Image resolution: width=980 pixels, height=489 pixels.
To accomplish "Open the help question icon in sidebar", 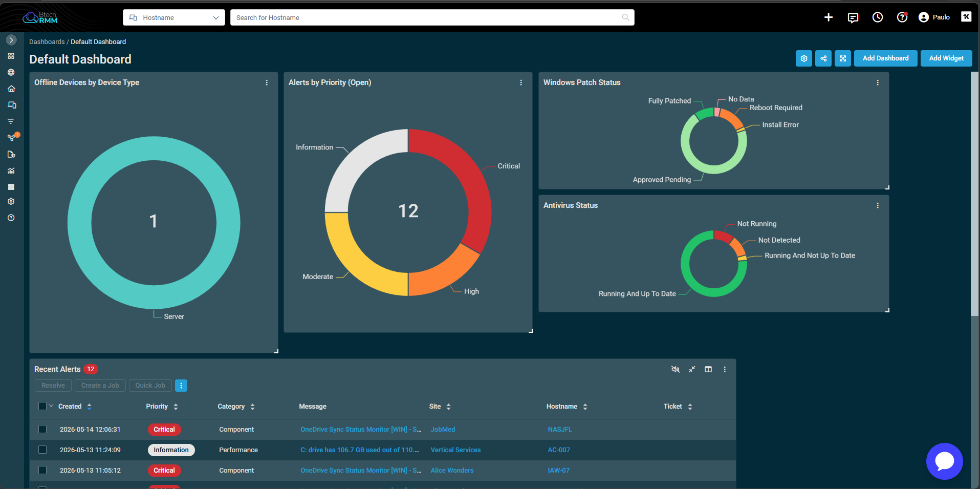I will tap(11, 218).
